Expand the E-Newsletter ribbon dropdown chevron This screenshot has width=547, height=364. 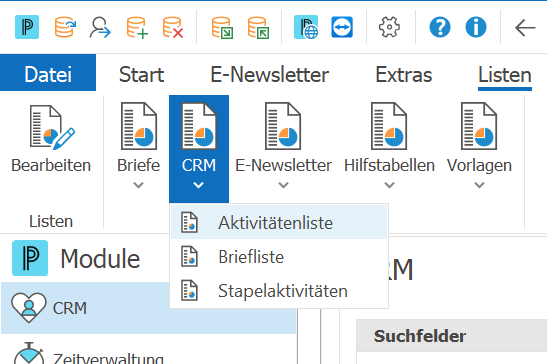pyautogui.click(x=283, y=185)
